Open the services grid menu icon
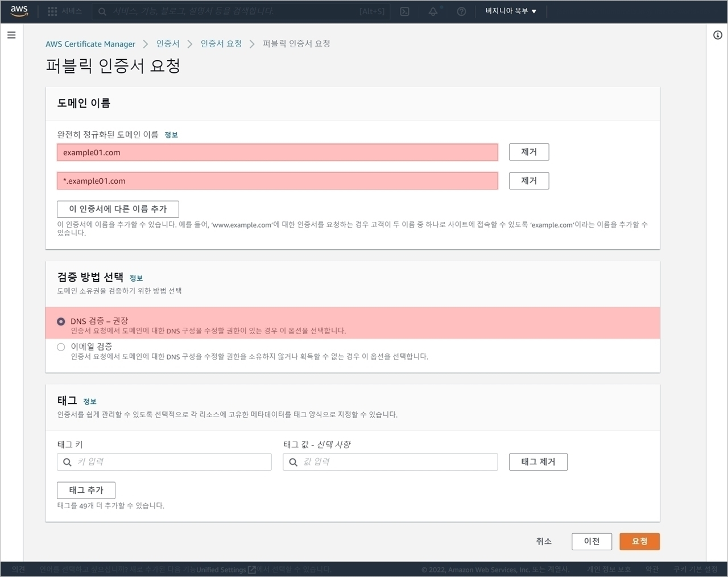Viewport: 728px width, 577px height. point(52,11)
